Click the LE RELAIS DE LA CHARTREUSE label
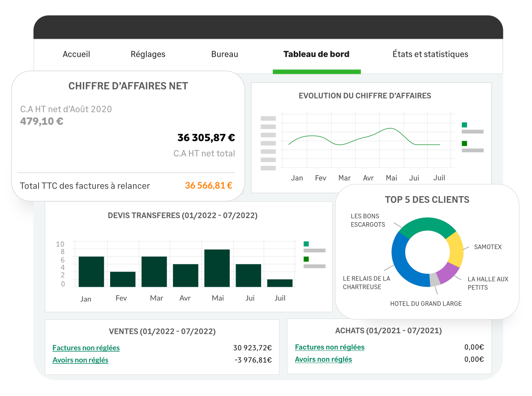Viewport: 532px width, 396px height. tap(366, 283)
